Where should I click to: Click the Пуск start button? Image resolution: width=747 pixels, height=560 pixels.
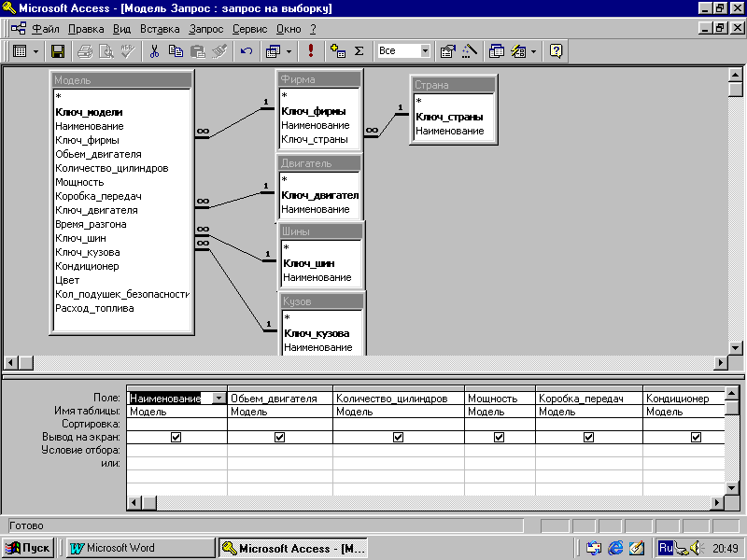pos(28,548)
